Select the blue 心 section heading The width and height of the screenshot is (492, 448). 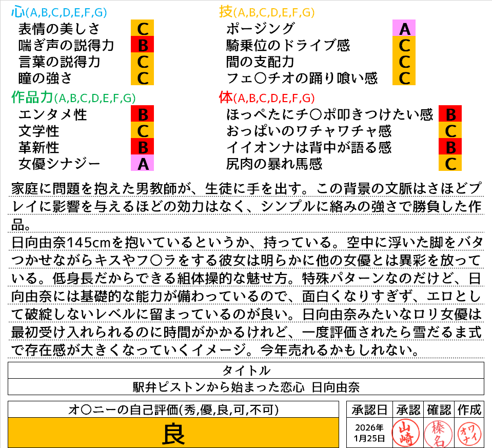17,12
